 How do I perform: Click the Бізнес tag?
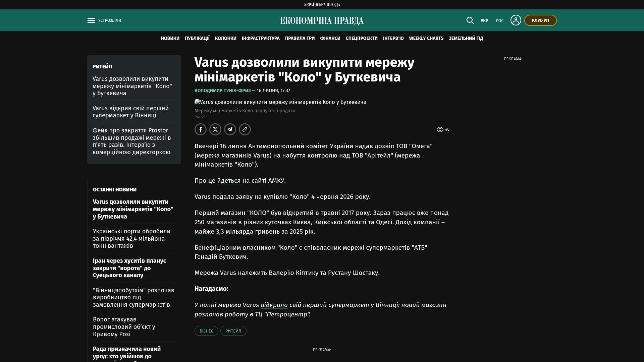[206, 331]
